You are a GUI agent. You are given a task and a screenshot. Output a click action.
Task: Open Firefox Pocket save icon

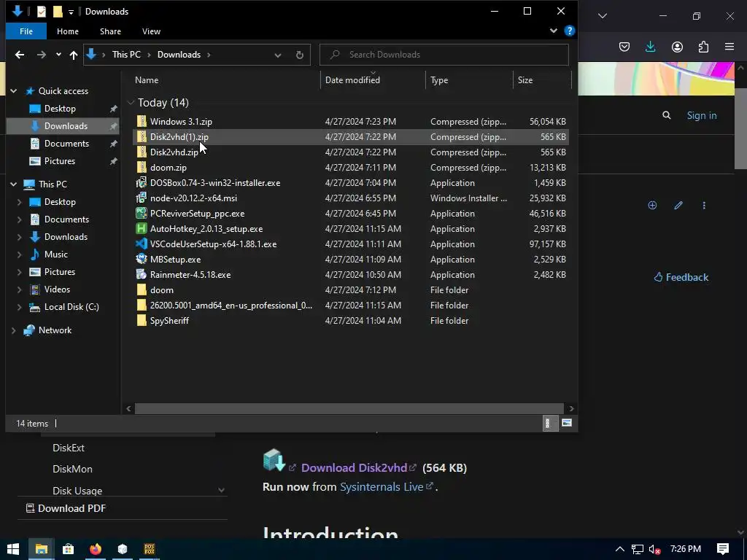[624, 47]
